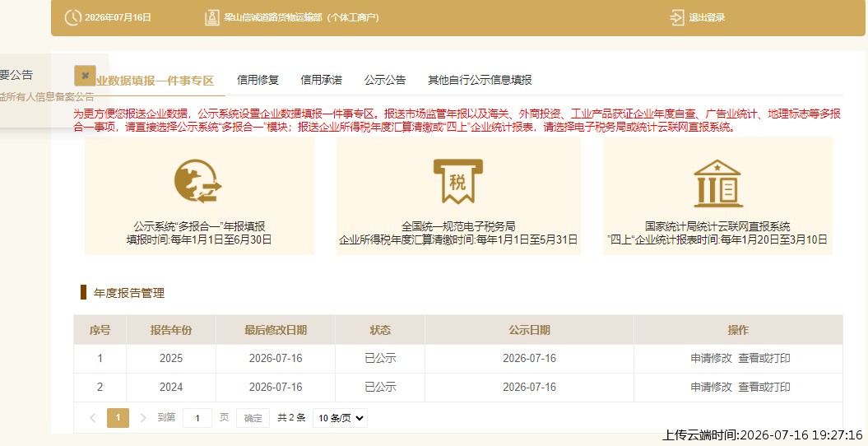Click the clock icon beside the date
Viewport: 868px width, 446px height.
pyautogui.click(x=72, y=18)
